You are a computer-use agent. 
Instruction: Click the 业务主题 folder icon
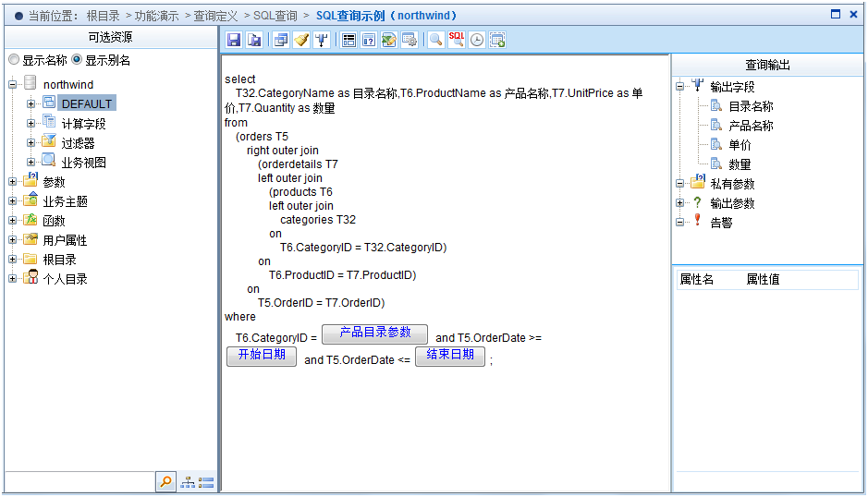[x=31, y=200]
